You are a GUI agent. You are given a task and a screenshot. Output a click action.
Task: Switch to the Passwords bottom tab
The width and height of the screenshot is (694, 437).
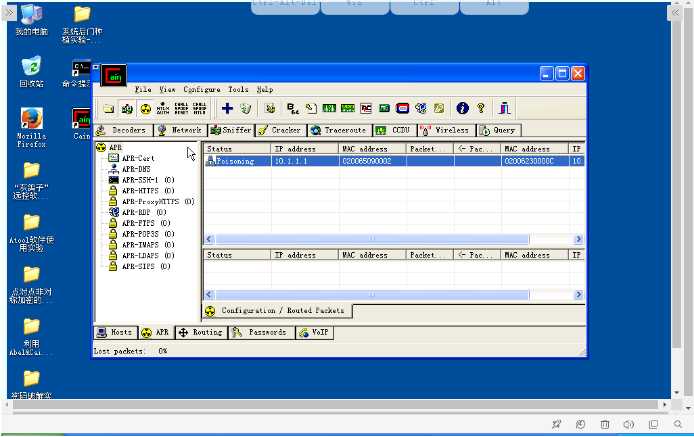click(261, 333)
